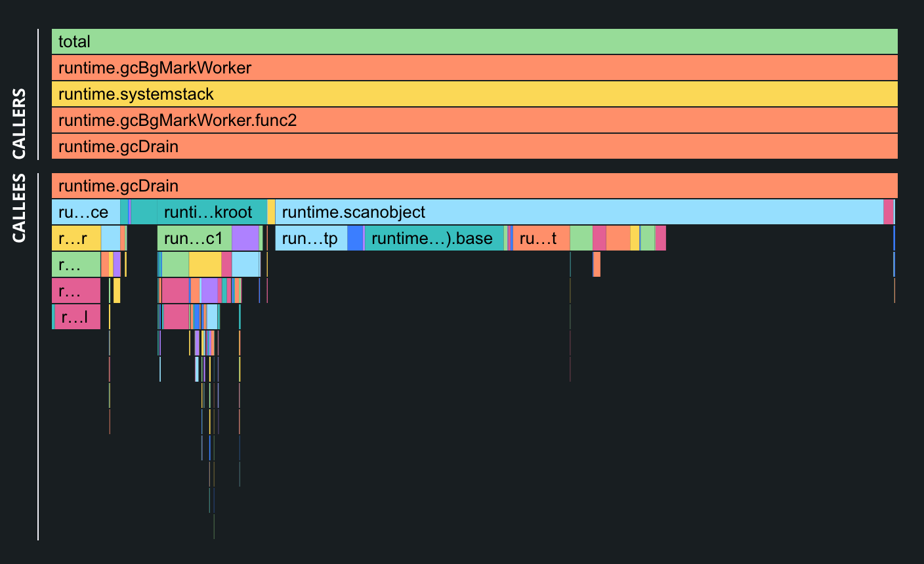The image size is (924, 564).
Task: Select the light blue 'ru…ce' frame
Action: [x=85, y=212]
